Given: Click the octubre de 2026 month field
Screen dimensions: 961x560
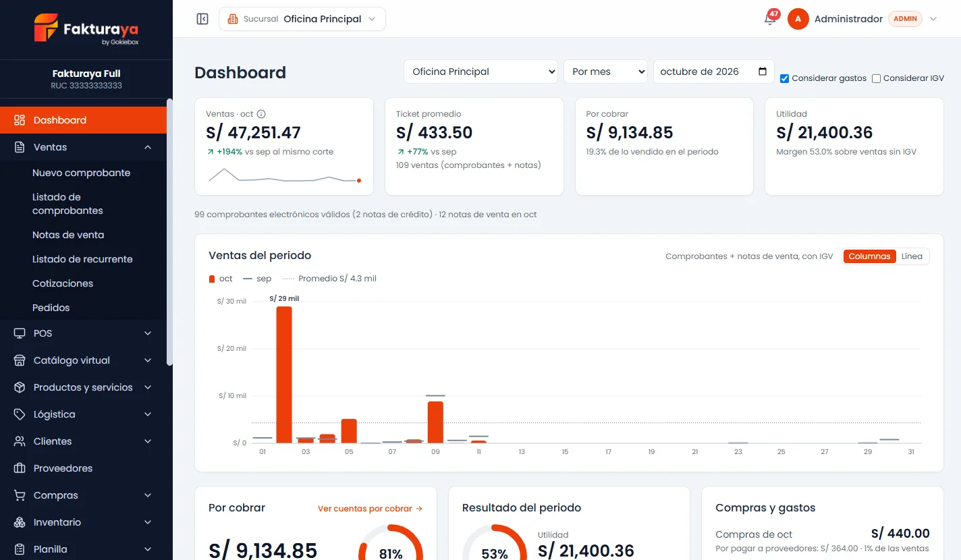Looking at the screenshot, I should tap(713, 72).
